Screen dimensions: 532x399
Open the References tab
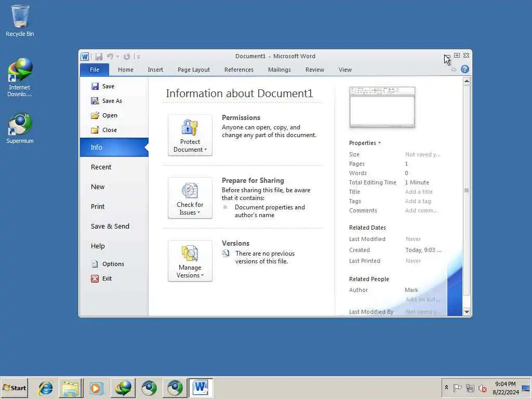[x=239, y=70]
